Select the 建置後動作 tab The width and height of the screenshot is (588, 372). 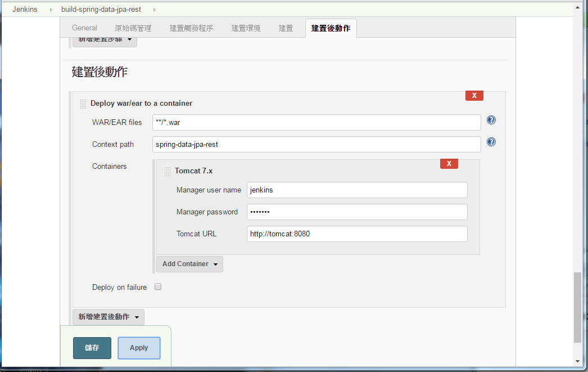(x=331, y=28)
